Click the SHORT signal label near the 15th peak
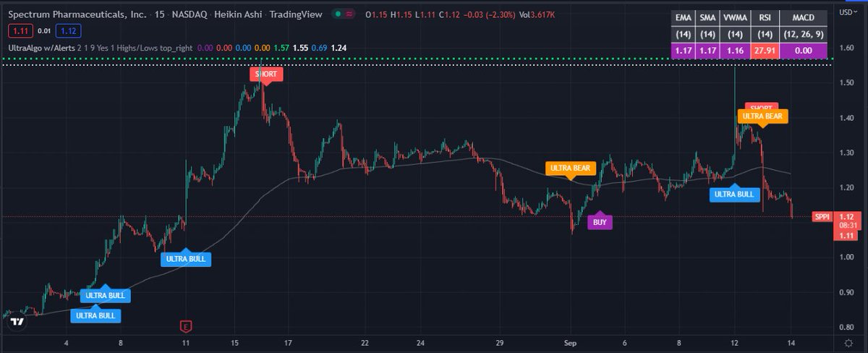Screen dimensions: 868x353 265,74
